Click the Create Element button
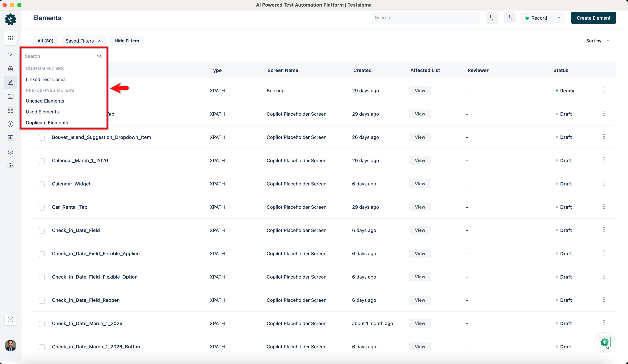The height and width of the screenshot is (364, 628). [x=593, y=18]
